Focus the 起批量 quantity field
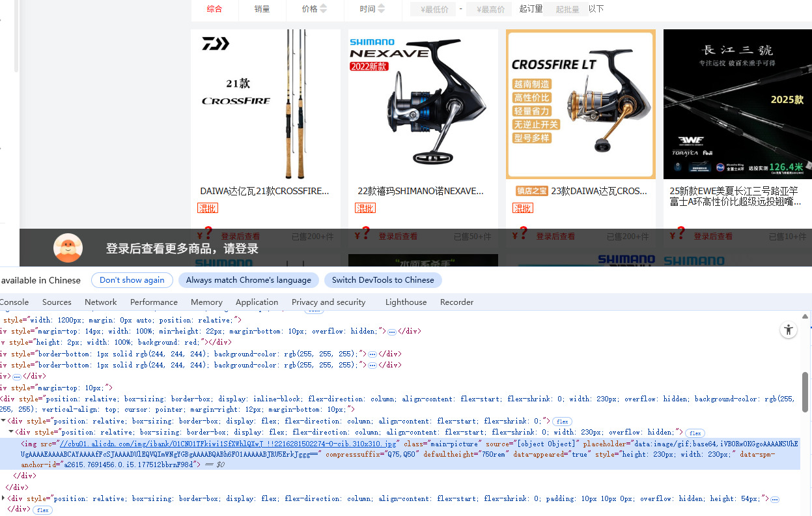Image resolution: width=812 pixels, height=516 pixels. [567, 9]
